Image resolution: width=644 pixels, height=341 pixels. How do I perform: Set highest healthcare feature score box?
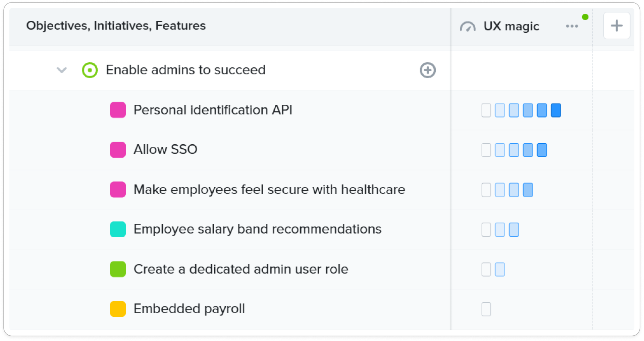click(528, 190)
